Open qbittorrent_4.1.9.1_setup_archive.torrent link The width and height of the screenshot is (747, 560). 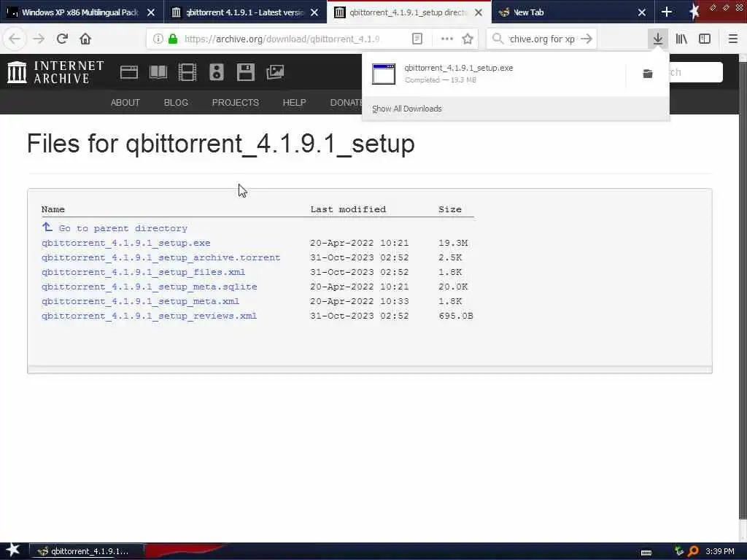pos(160,257)
